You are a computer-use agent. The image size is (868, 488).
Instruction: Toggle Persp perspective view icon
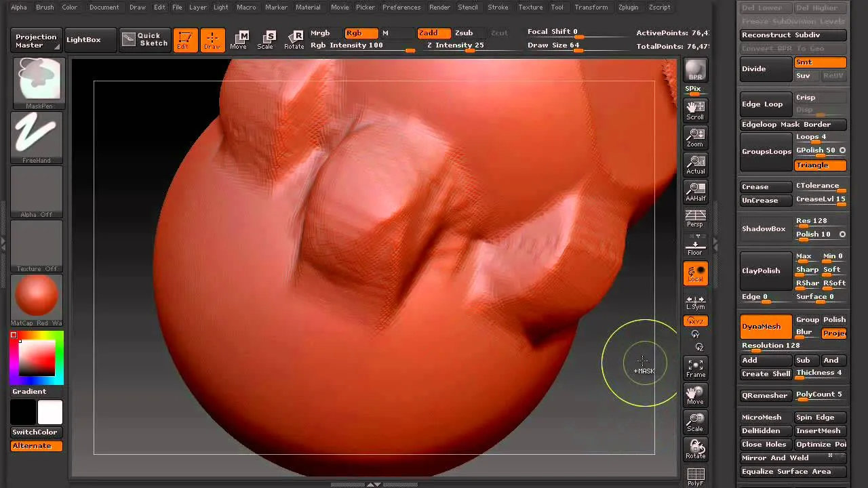[695, 218]
